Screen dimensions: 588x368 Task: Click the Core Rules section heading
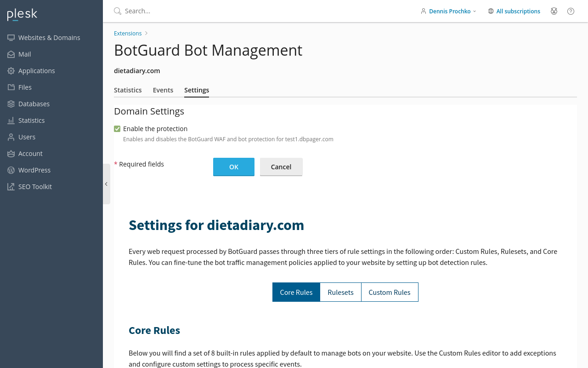point(154,330)
